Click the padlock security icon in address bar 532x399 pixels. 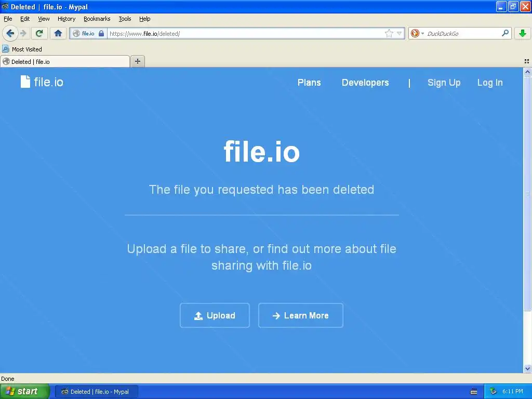pyautogui.click(x=101, y=33)
